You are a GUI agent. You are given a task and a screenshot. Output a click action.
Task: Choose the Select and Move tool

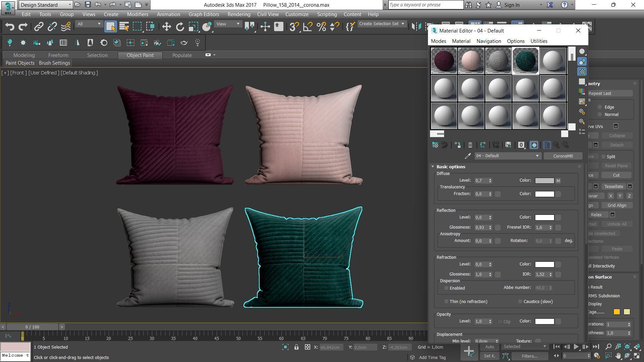tap(166, 26)
